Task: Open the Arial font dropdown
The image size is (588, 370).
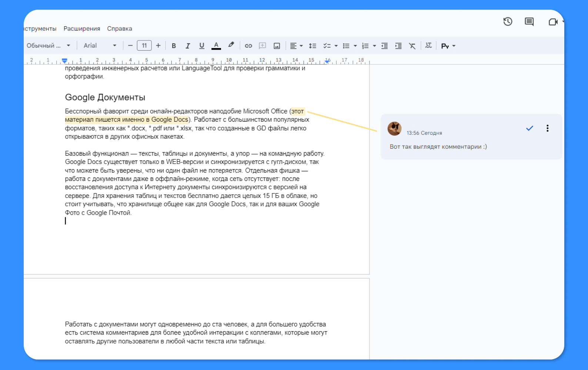Action: [x=100, y=46]
